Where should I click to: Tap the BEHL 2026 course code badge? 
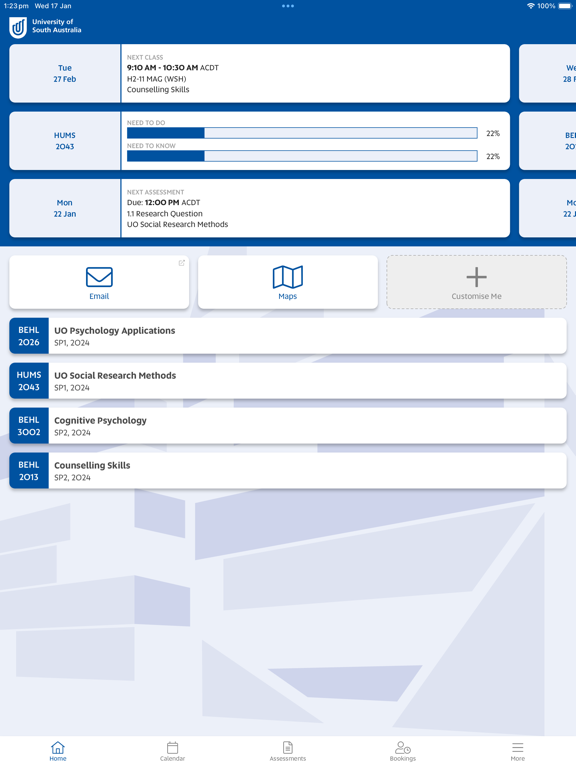29,336
